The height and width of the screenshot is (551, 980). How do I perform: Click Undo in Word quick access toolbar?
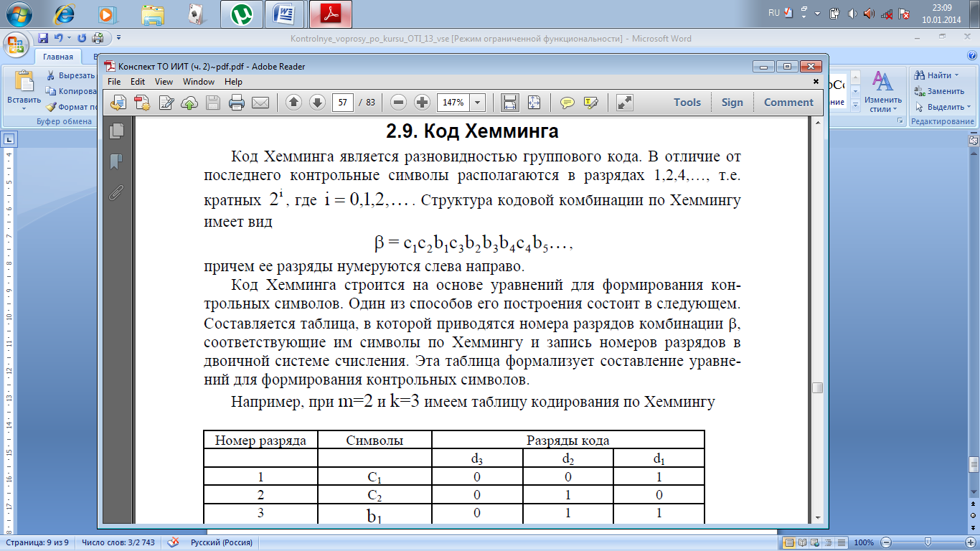tap(59, 38)
